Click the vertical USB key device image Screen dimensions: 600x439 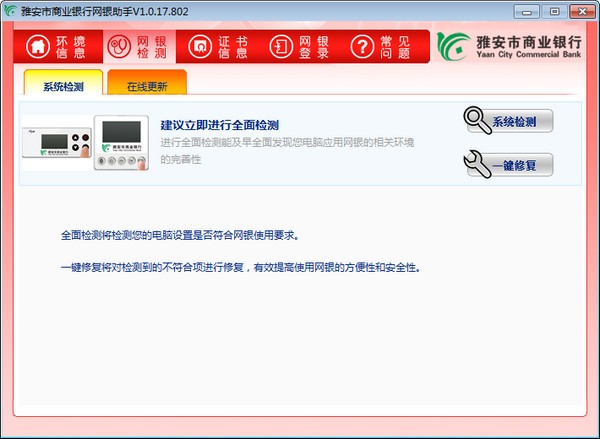click(x=121, y=143)
